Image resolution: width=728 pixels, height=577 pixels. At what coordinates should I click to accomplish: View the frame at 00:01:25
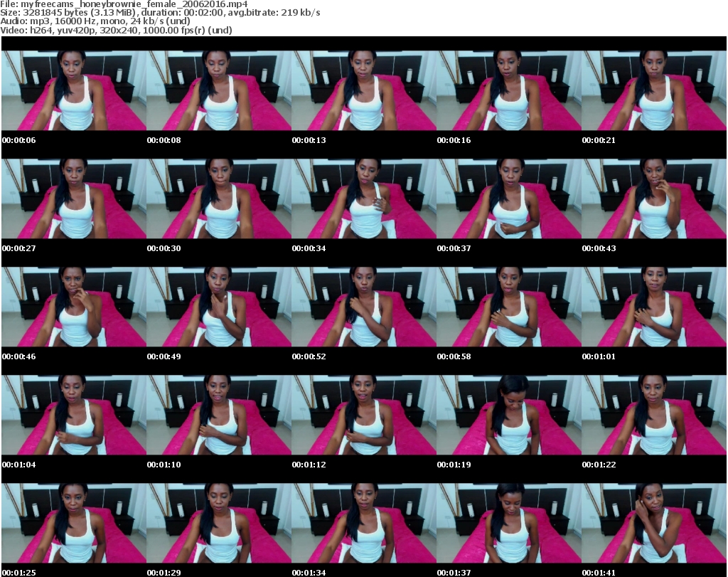click(74, 523)
